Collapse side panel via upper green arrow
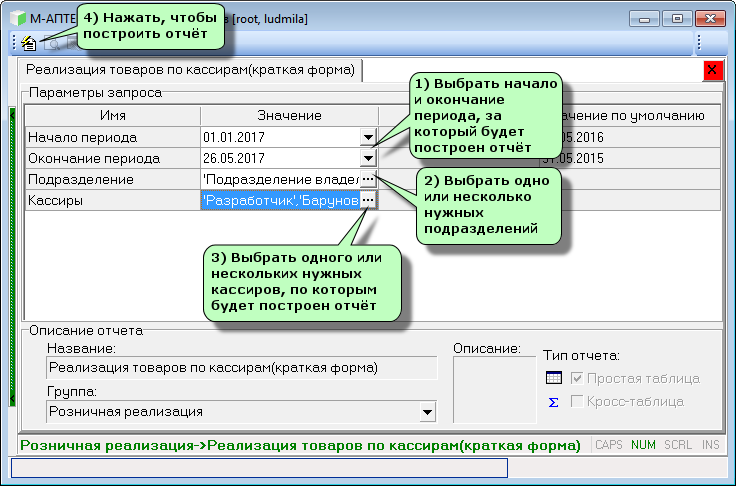This screenshot has height=486, width=736. pos(12,114)
